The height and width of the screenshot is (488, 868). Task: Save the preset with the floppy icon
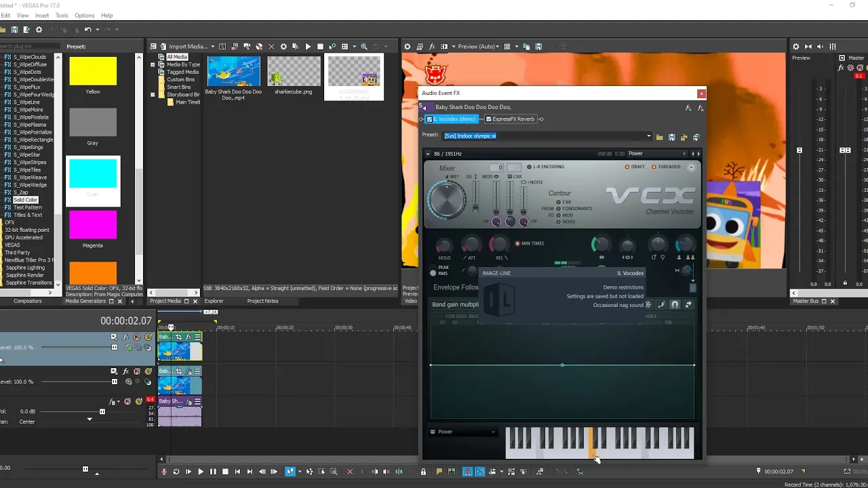pyautogui.click(x=671, y=137)
